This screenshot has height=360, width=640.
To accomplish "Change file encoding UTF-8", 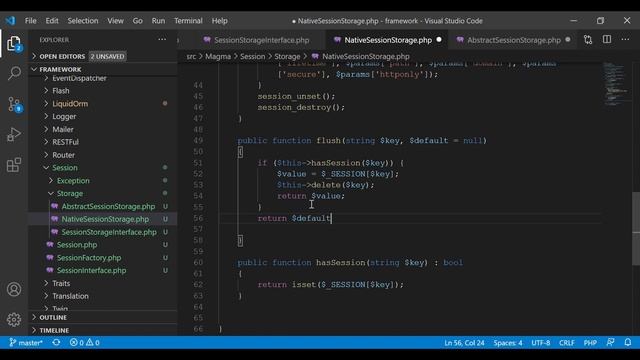I will pos(540,343).
